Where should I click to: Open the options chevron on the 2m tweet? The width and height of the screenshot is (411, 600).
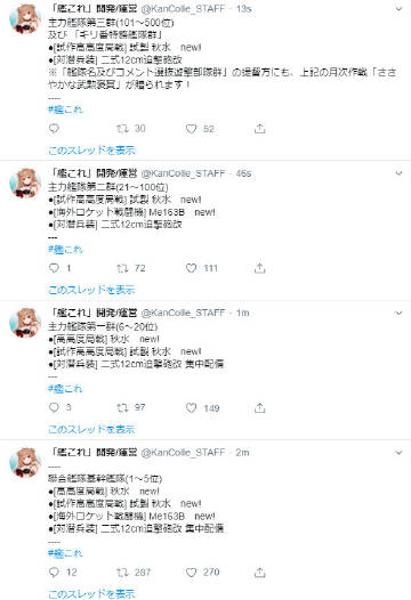tap(398, 453)
